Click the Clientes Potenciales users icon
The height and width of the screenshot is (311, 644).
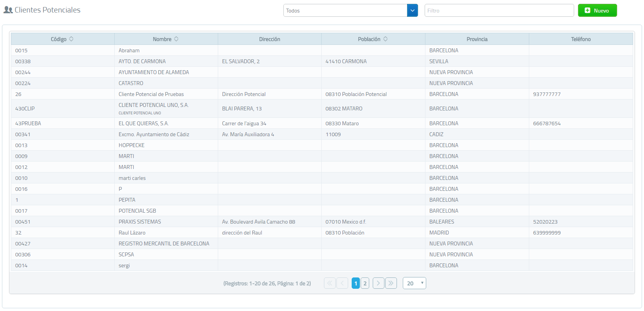[8, 10]
